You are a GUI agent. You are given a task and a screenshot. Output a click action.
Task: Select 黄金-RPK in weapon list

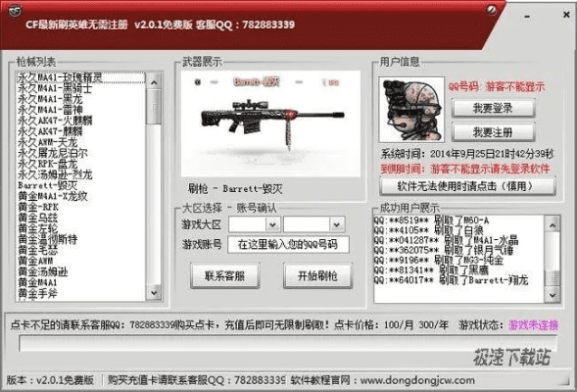point(38,207)
